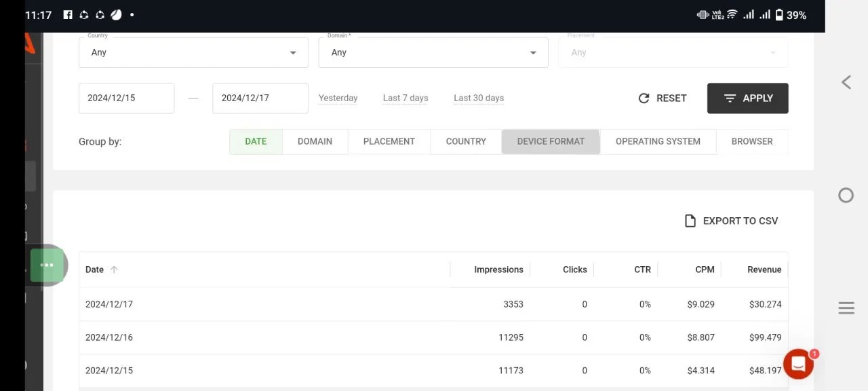Screen dimensions: 868x391
Task: Tap the green floating three-dots button
Action: [47, 265]
